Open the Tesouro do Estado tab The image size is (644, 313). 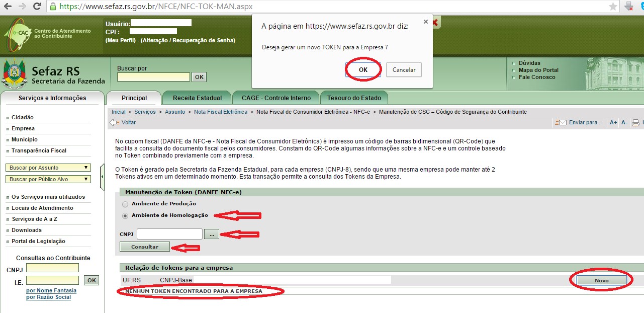click(354, 98)
